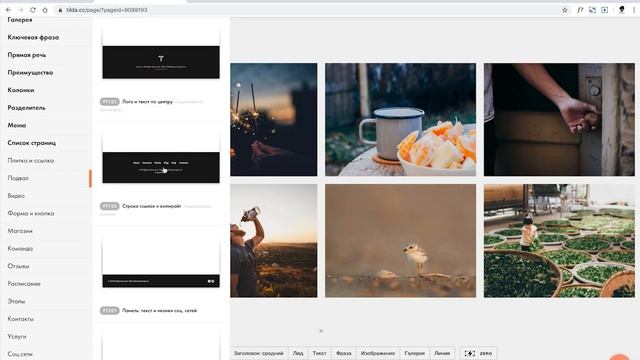Add a 'Текст' block

pos(320,353)
